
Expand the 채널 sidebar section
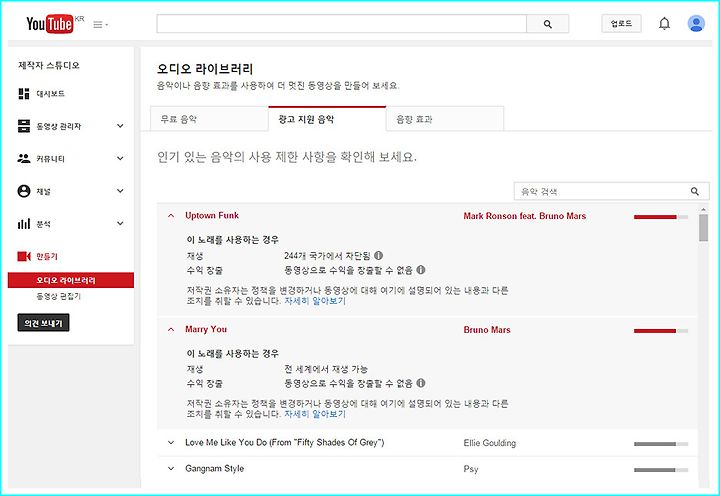tap(120, 191)
